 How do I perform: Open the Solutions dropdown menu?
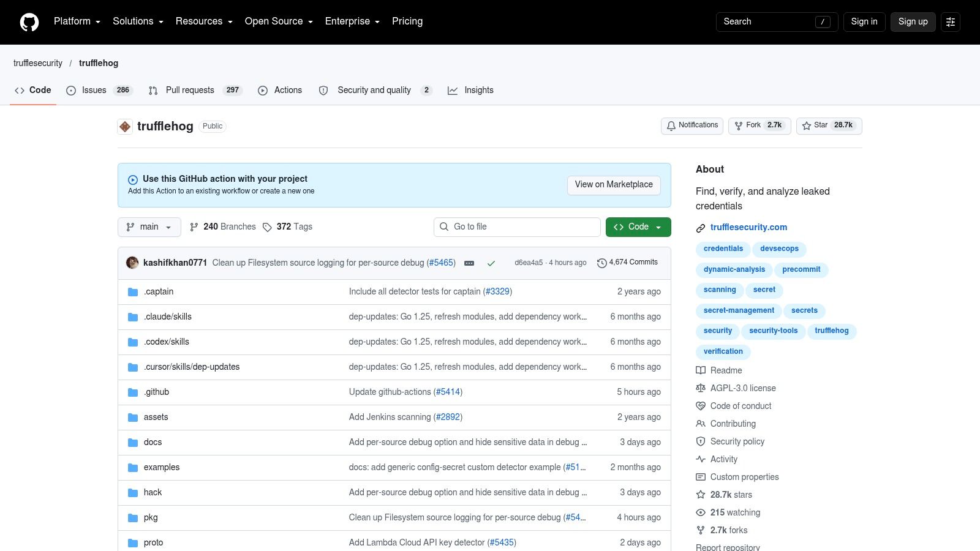click(x=138, y=21)
